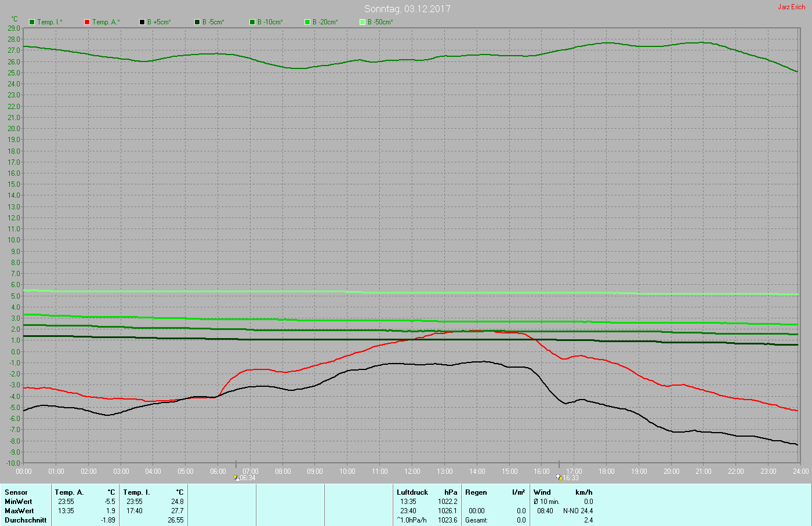Click the chart title 'Sonntag, 03.12.2017'
812x526 pixels.
[407, 9]
